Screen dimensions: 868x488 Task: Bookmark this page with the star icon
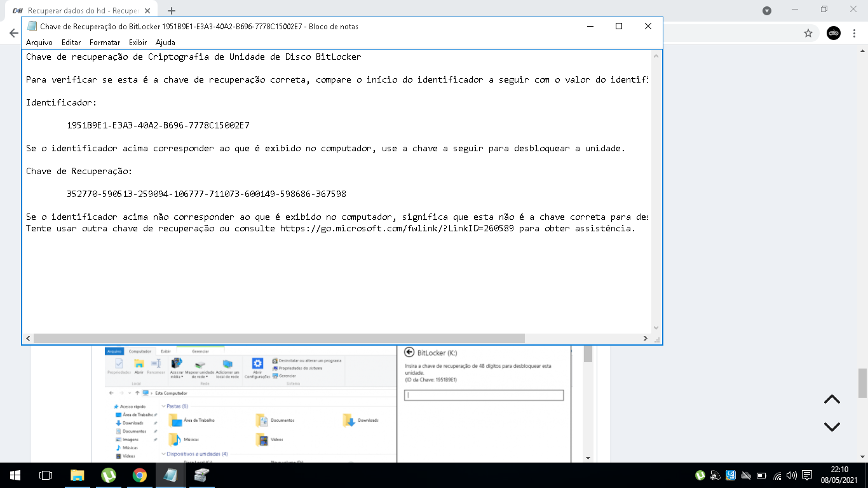[x=808, y=33]
